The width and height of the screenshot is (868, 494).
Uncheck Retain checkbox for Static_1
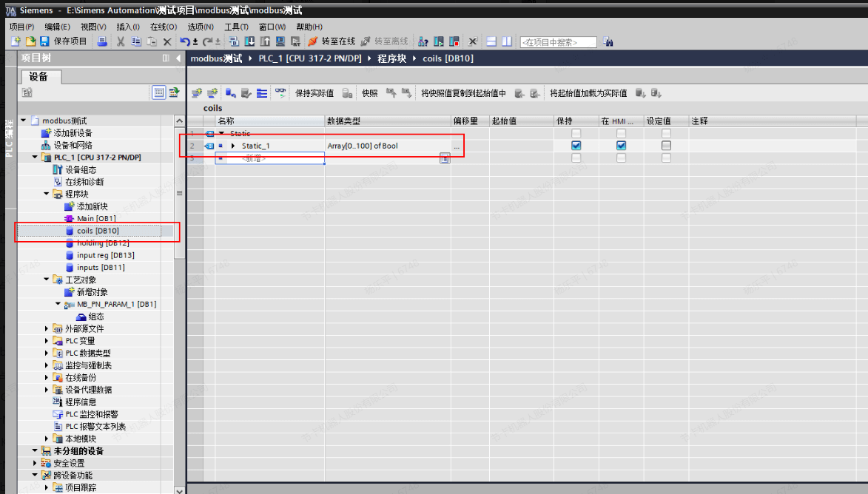coord(576,146)
